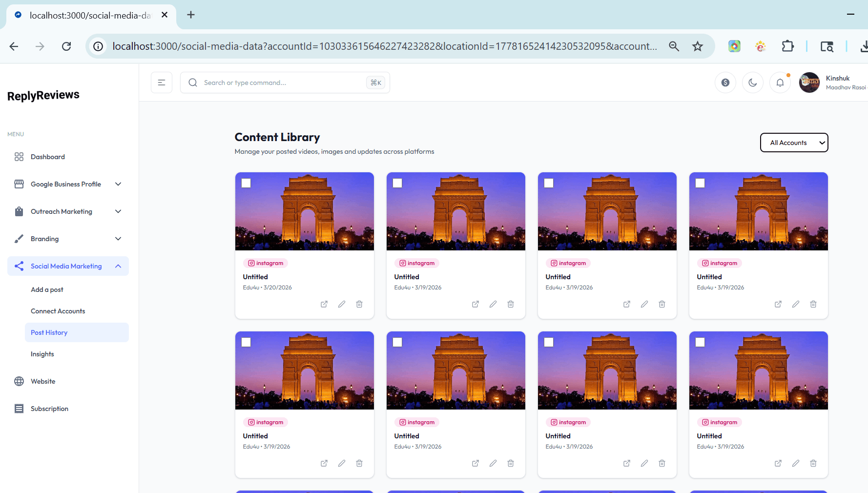868x493 pixels.
Task: Open external link of first second-row post
Action: (x=324, y=463)
